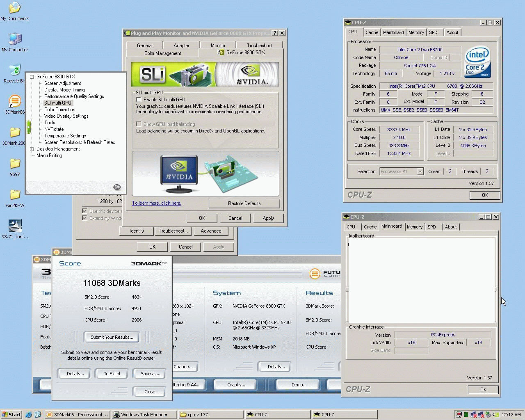
Task: Click Graphs button in 3DMark06
Action: 236,385
